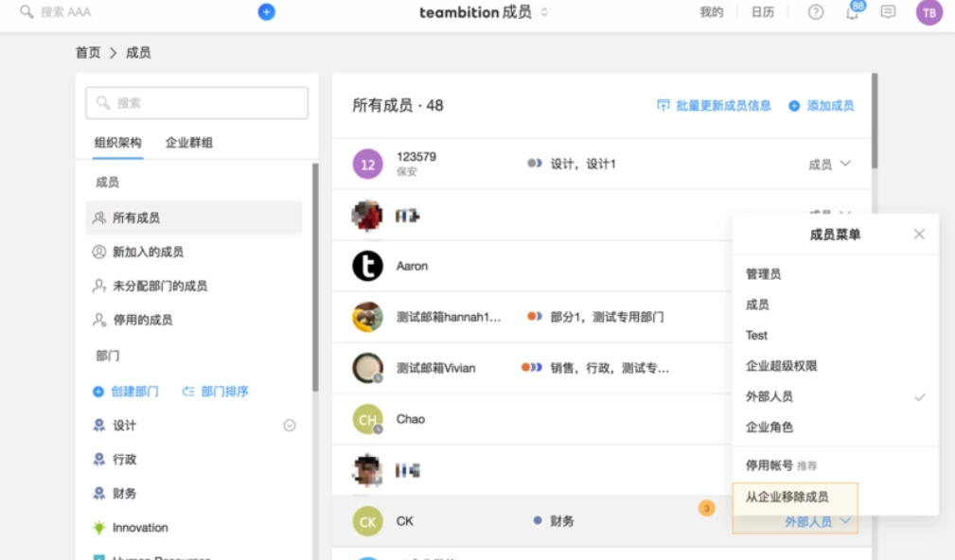Click the 销售，行政 department text

point(610,368)
